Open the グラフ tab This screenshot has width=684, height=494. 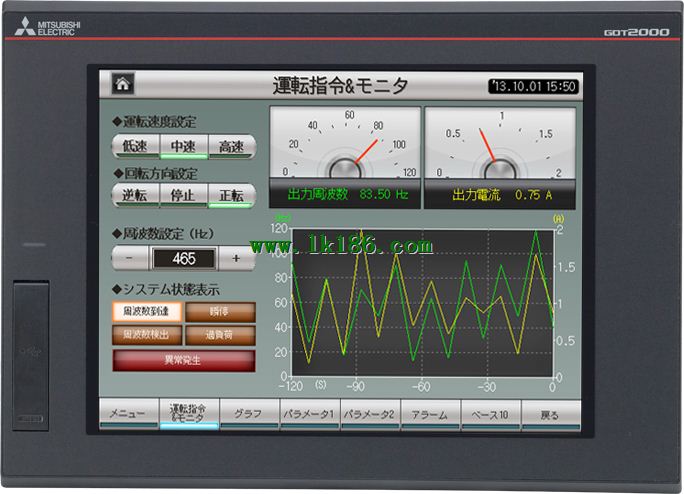click(249, 414)
